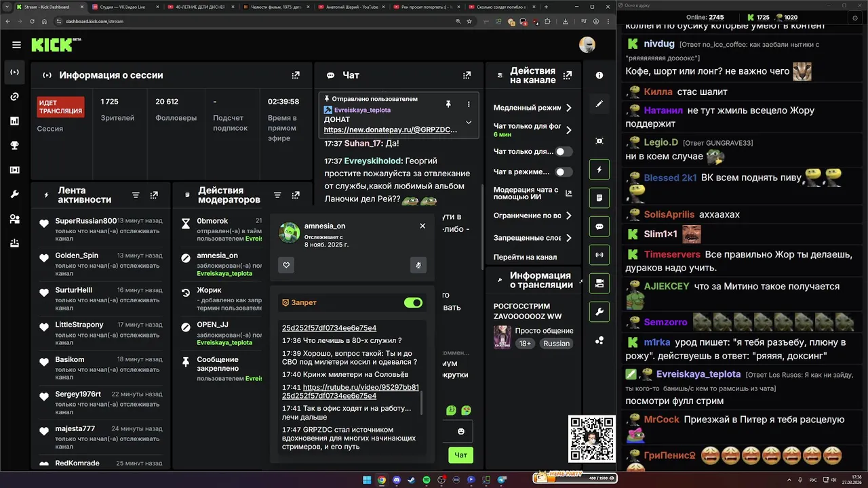
Task: Open the Windows Start button on taskbar
Action: (x=367, y=480)
